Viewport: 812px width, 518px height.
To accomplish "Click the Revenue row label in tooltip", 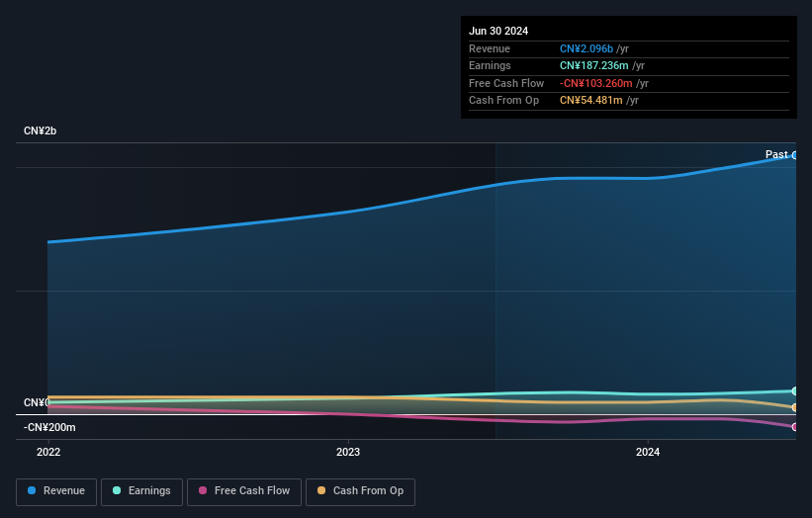I will pyautogui.click(x=490, y=48).
